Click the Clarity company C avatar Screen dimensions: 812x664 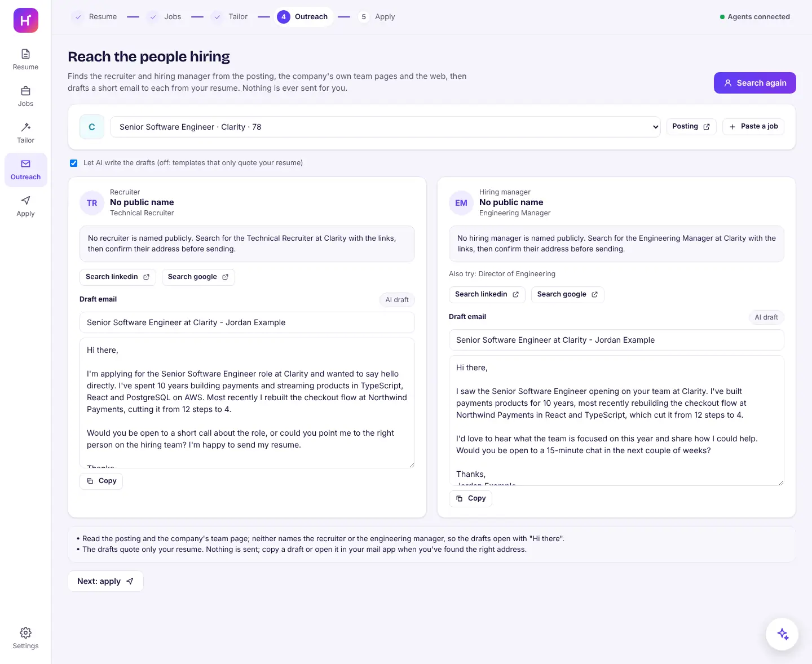click(x=92, y=127)
